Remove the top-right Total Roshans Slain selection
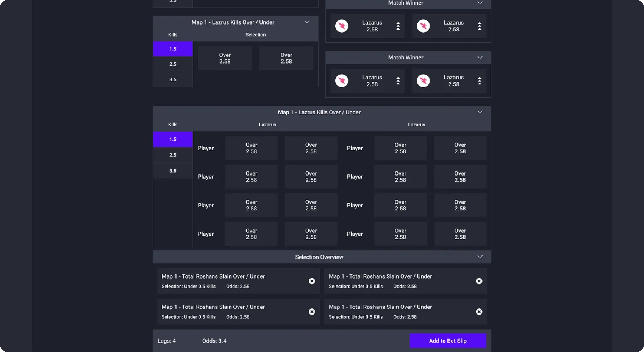 click(479, 281)
